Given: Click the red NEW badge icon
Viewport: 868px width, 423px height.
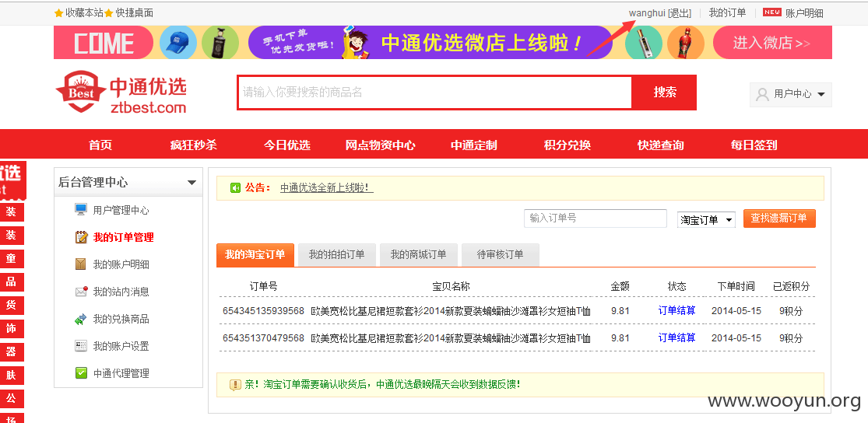Looking at the screenshot, I should (x=772, y=12).
